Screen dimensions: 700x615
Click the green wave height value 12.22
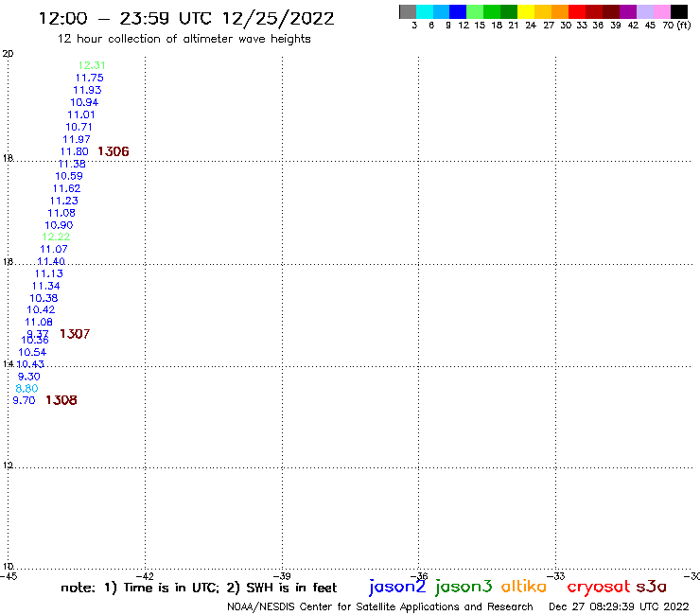click(x=56, y=237)
